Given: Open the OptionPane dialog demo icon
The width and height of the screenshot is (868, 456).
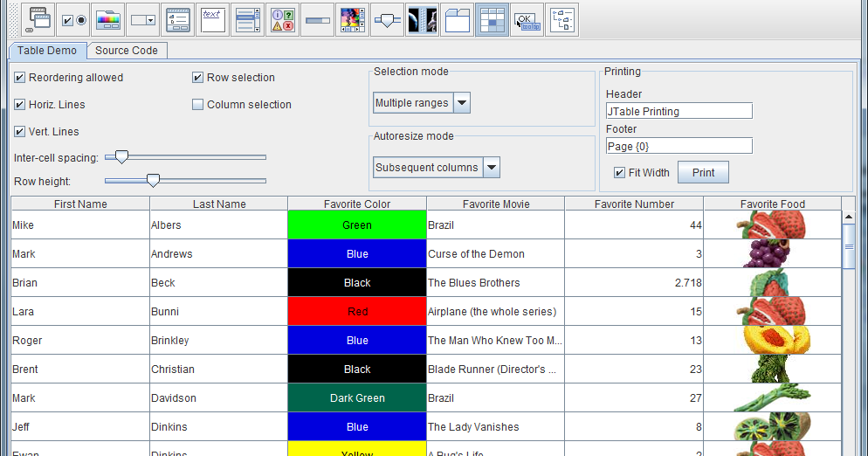Looking at the screenshot, I should pos(282,20).
